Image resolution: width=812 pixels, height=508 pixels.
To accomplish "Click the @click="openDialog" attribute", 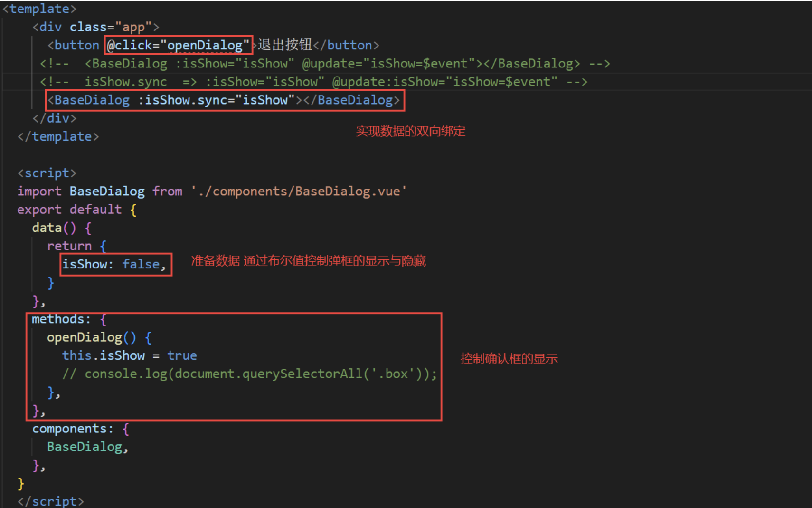I will 178,45.
